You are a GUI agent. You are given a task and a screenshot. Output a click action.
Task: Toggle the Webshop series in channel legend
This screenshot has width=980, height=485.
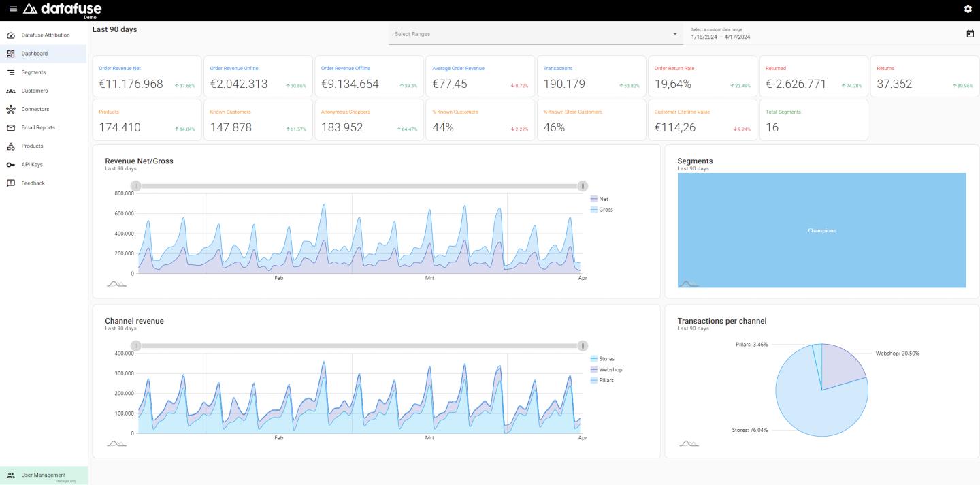click(606, 370)
